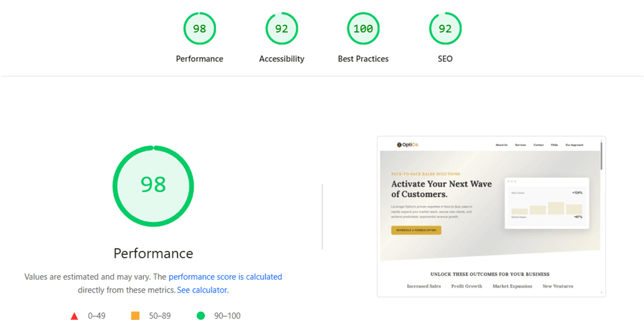Click the green circle 90–100 legend icon
The image size is (644, 333).
coord(201,316)
